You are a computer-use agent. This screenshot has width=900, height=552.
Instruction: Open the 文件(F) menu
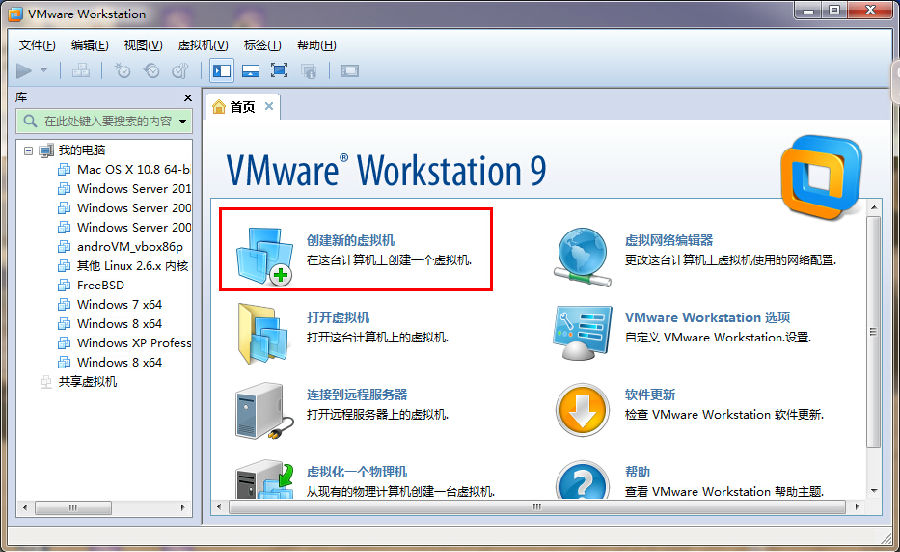pos(37,45)
